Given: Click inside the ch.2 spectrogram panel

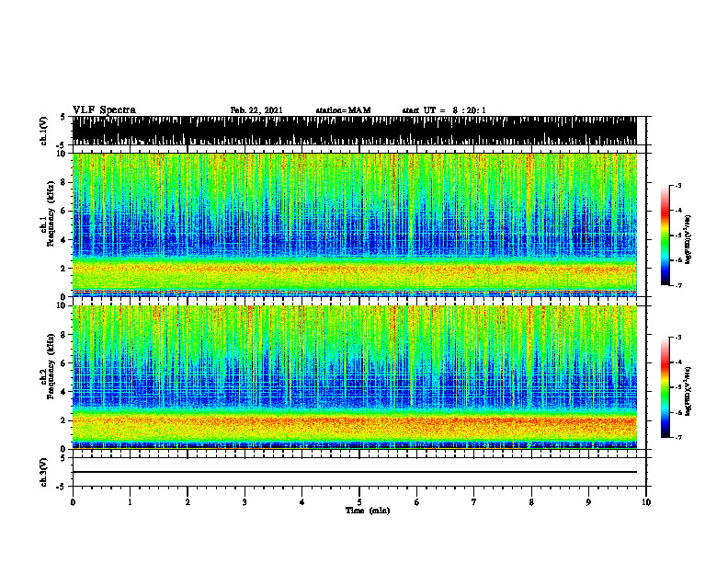Looking at the screenshot, I should [354, 377].
